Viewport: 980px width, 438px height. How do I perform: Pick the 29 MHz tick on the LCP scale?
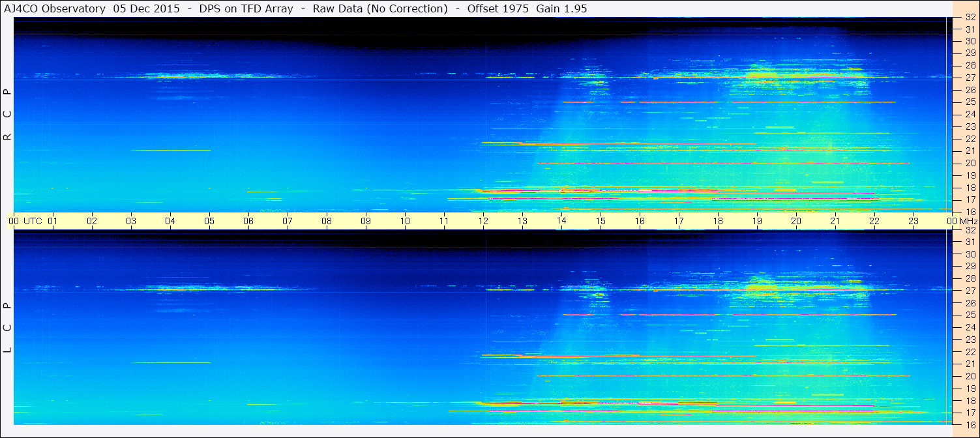click(970, 267)
